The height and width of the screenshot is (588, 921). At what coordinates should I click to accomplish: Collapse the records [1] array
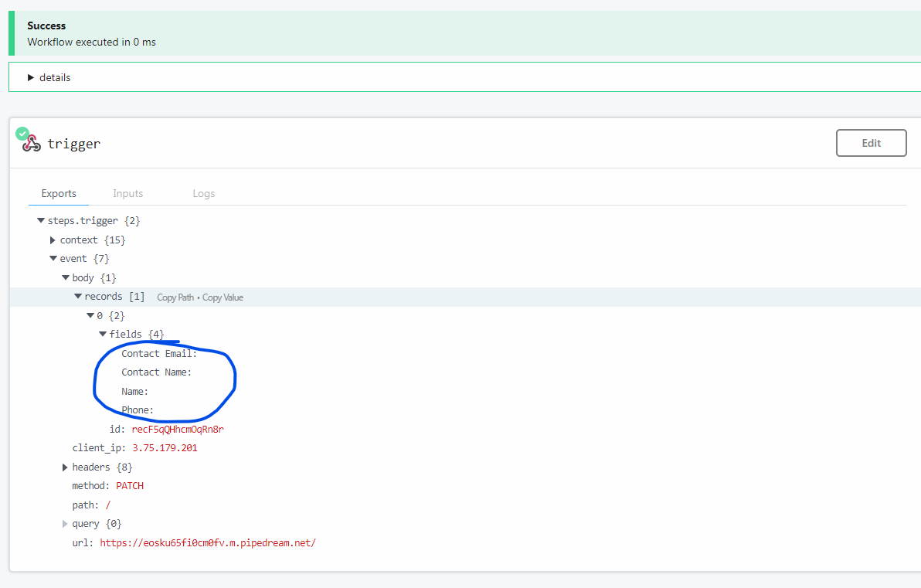78,297
